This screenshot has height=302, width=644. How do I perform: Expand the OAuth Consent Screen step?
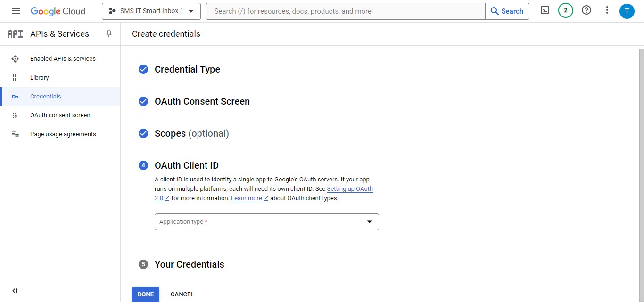(202, 101)
